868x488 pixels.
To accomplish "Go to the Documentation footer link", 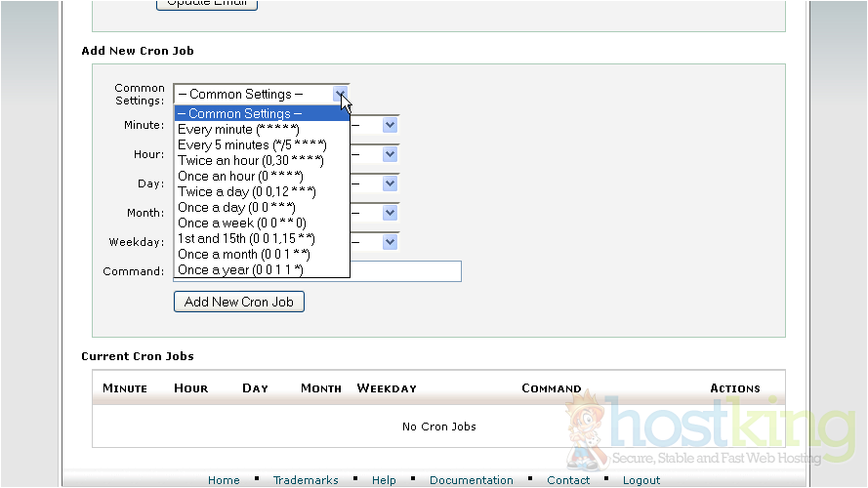I will (x=471, y=480).
